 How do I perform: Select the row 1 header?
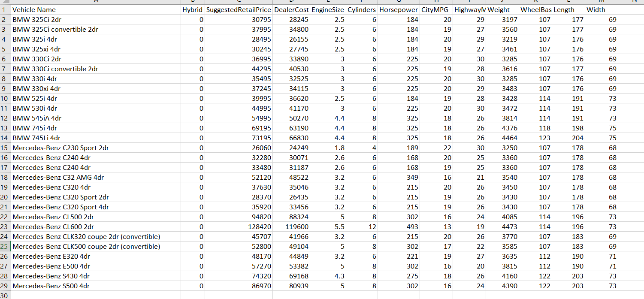(x=5, y=9)
